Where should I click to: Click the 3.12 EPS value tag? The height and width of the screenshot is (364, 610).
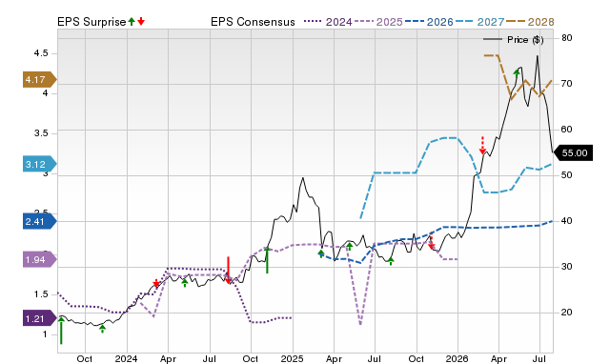pyautogui.click(x=39, y=164)
